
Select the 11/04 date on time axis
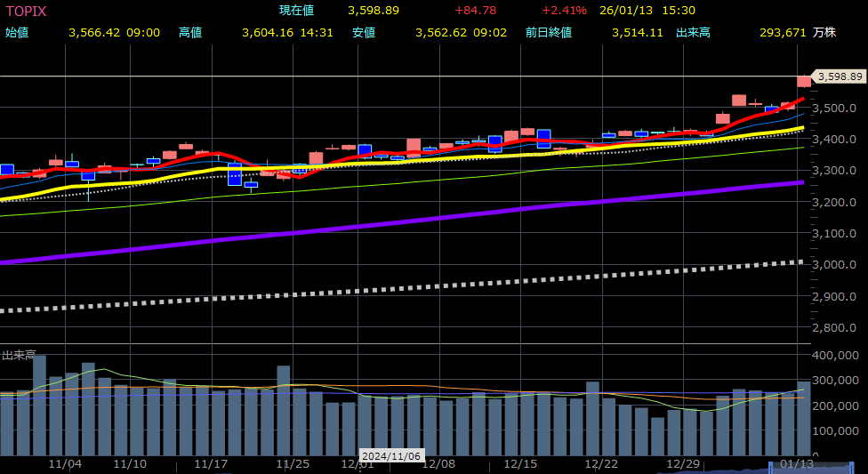(65, 464)
